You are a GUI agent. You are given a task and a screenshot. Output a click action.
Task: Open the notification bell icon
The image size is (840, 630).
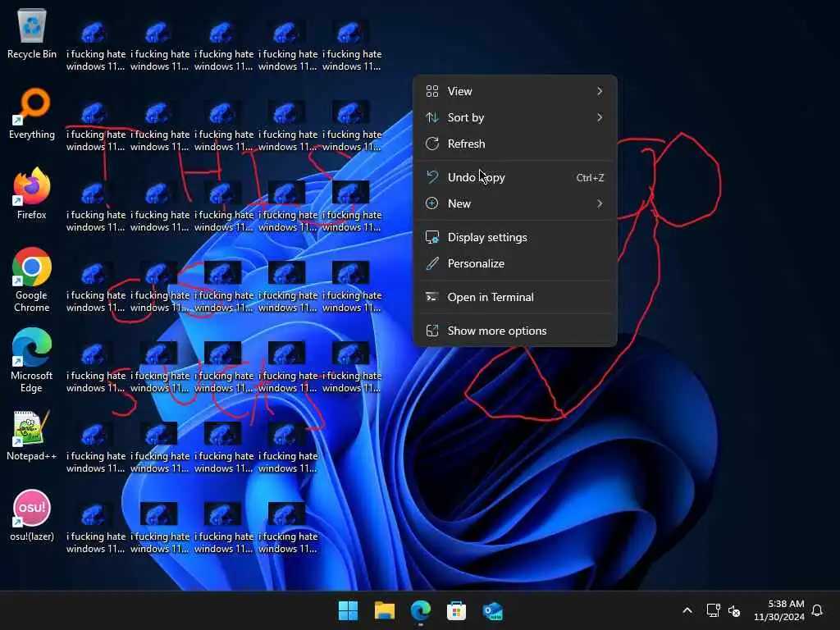click(817, 610)
